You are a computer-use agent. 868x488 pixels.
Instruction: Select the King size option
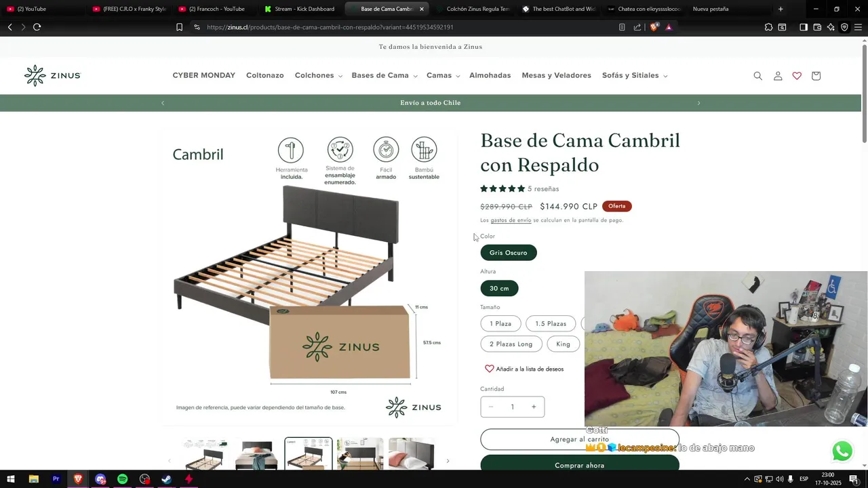coord(564,344)
